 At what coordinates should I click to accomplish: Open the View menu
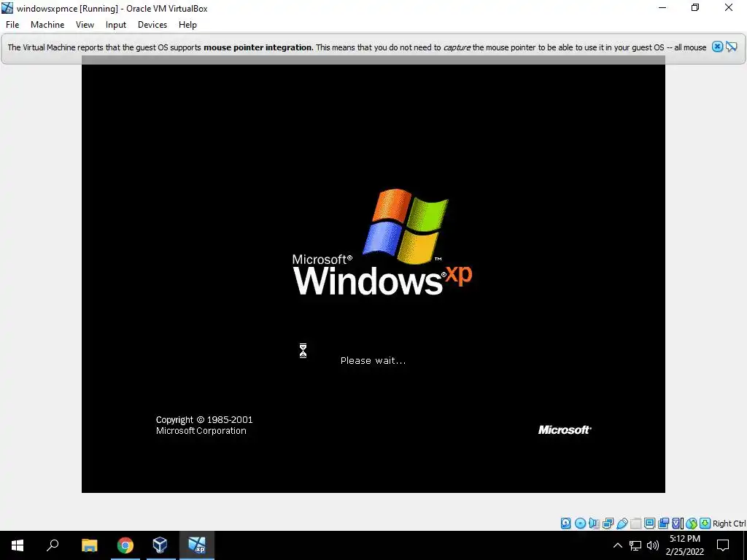[85, 25]
